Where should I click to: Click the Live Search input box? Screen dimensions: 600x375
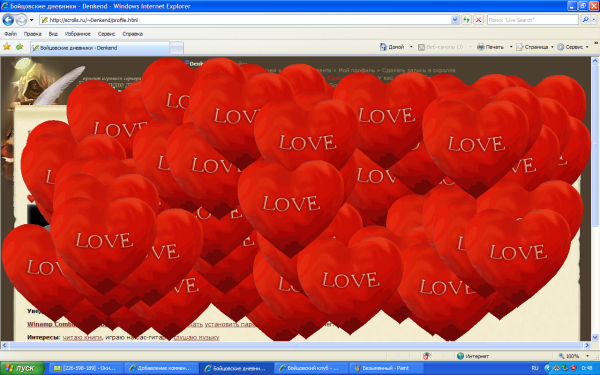coord(532,20)
